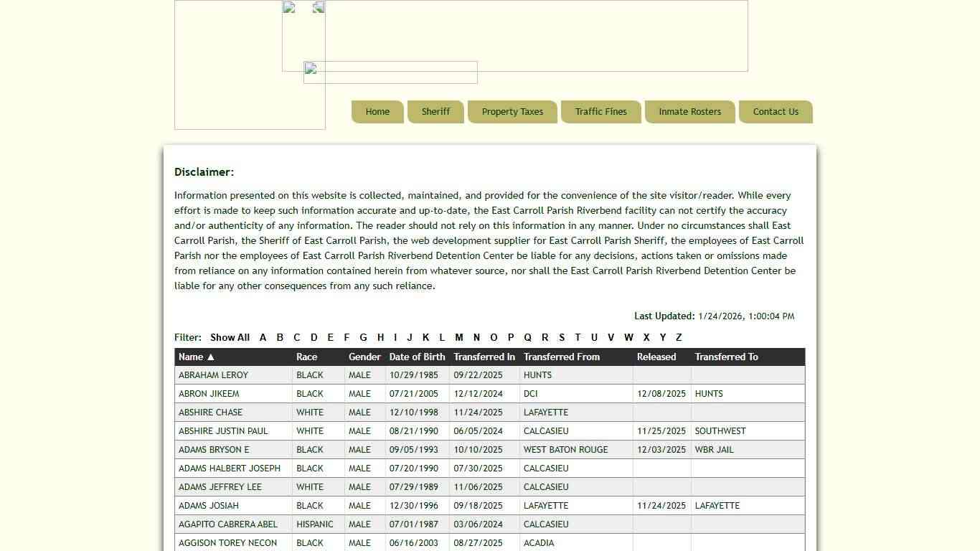The width and height of the screenshot is (980, 551).
Task: Filter roster by letter M
Action: click(x=459, y=338)
